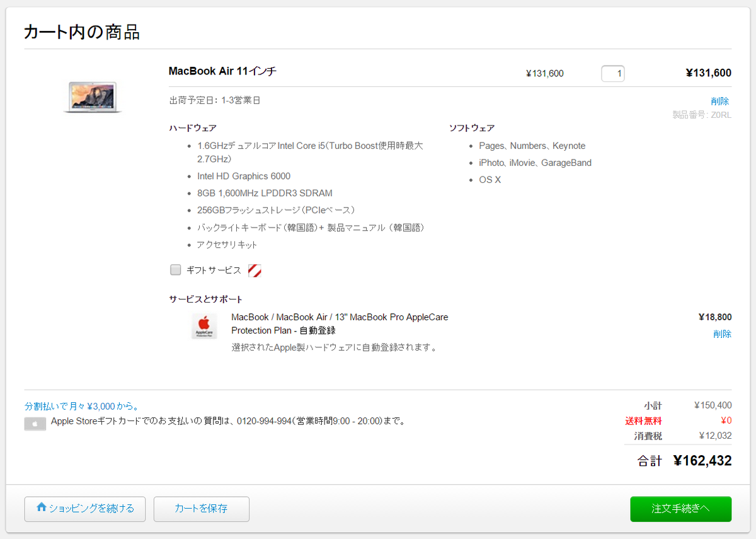Viewport: 756px width, 539px height.
Task: Click the AppleCare Protection Plan title text
Action: 340,323
